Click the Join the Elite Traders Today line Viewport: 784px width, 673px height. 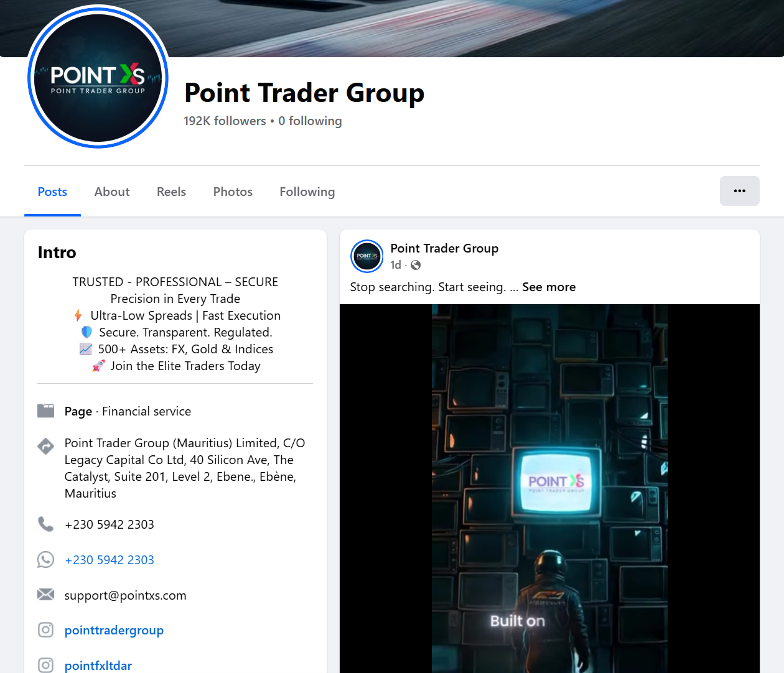click(x=185, y=366)
